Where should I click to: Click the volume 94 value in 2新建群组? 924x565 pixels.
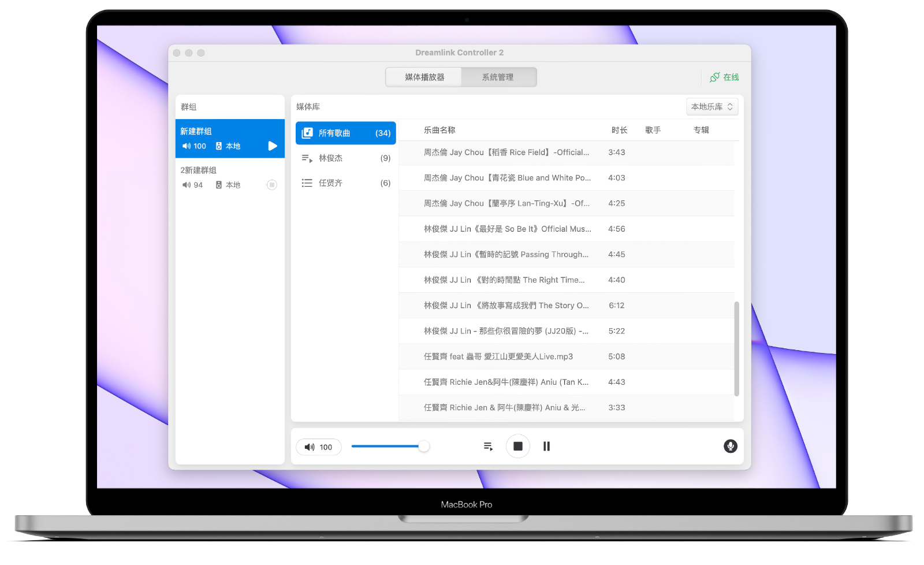click(198, 185)
